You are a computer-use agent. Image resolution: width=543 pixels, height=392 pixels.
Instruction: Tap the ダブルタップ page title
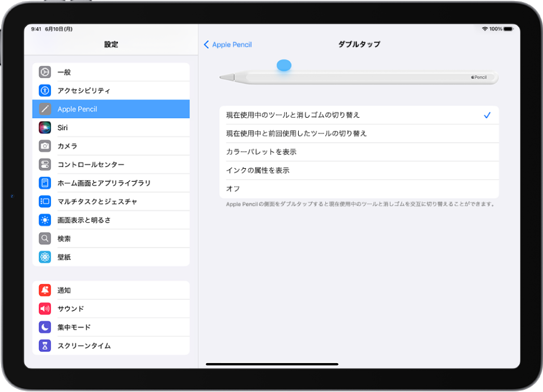pos(359,44)
